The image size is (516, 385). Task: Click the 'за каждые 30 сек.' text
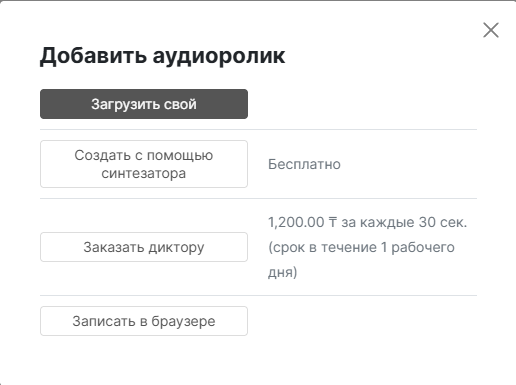[x=404, y=222]
